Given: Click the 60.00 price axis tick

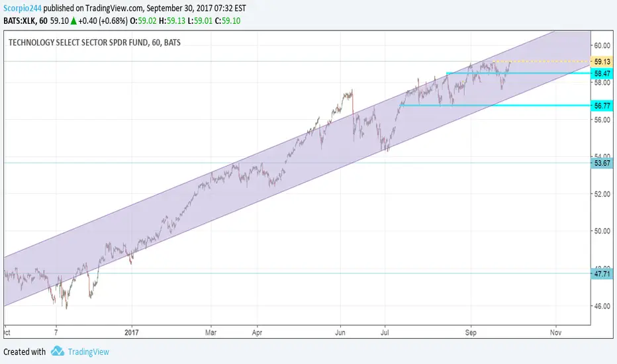Looking at the screenshot, I should (602, 46).
